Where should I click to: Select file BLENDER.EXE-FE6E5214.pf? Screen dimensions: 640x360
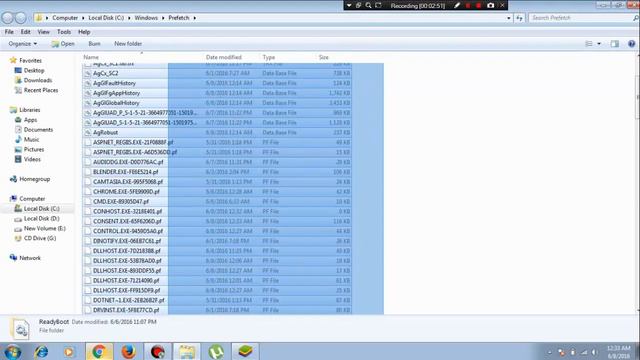[x=125, y=172]
